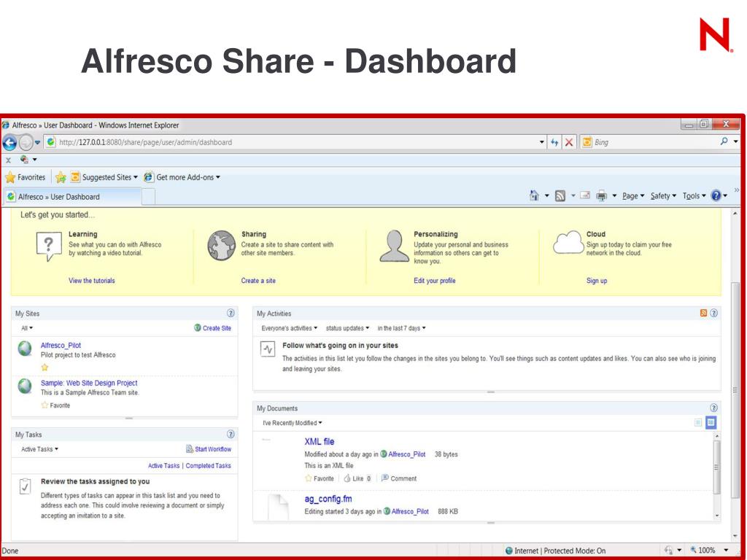This screenshot has height=560, width=747.
Task: Click My Sites help question icon
Action: (x=231, y=313)
